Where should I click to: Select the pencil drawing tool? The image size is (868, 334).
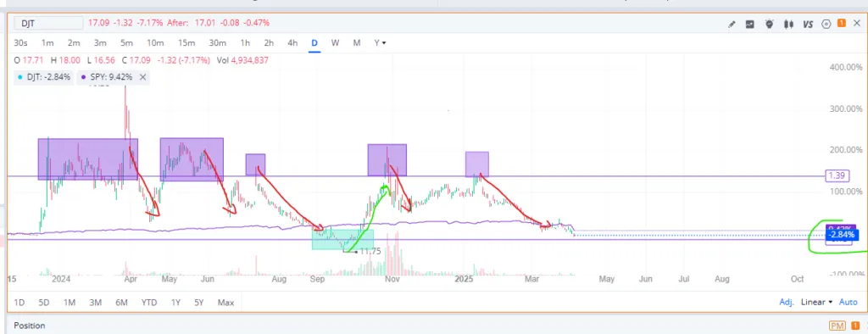(732, 24)
